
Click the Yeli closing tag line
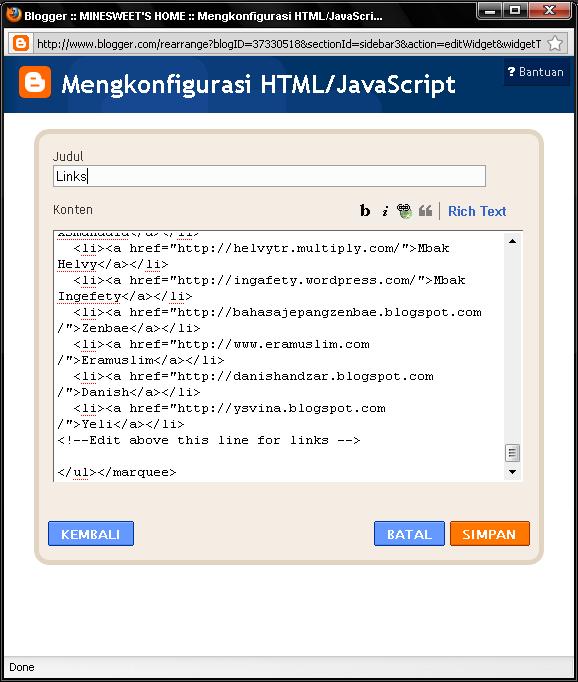coord(121,425)
